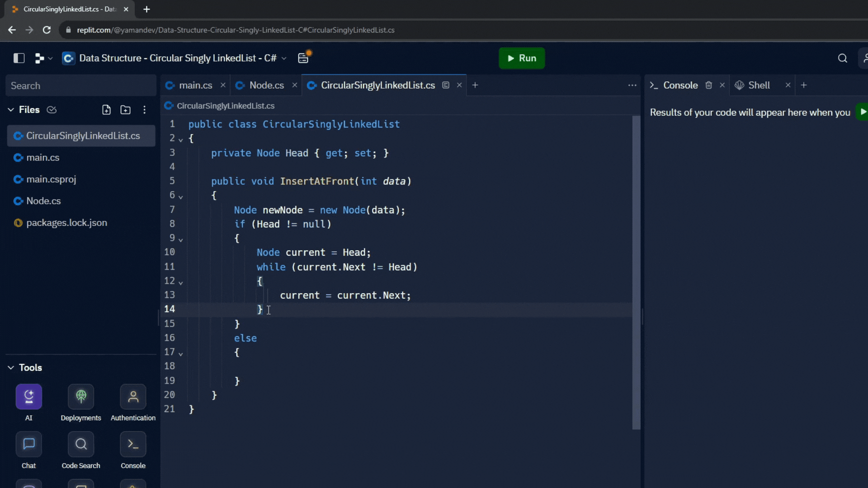The width and height of the screenshot is (868, 488).
Task: Open project name dropdown chevron
Action: (x=284, y=58)
